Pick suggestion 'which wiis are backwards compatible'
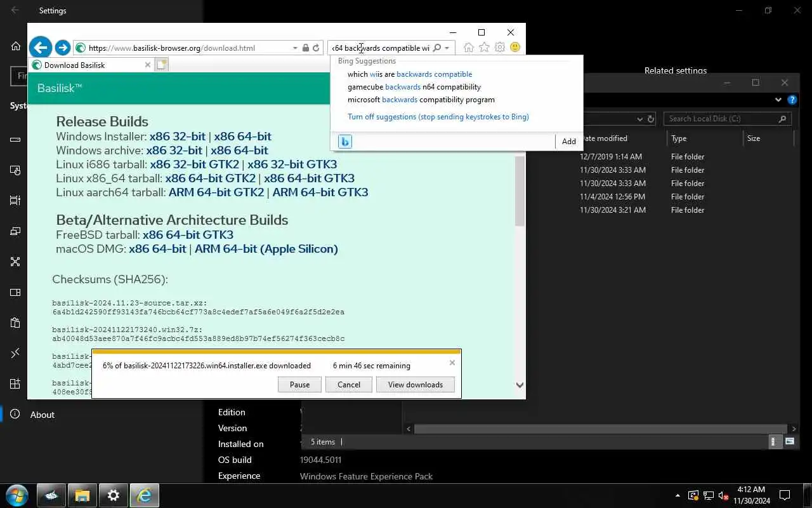 (x=410, y=74)
